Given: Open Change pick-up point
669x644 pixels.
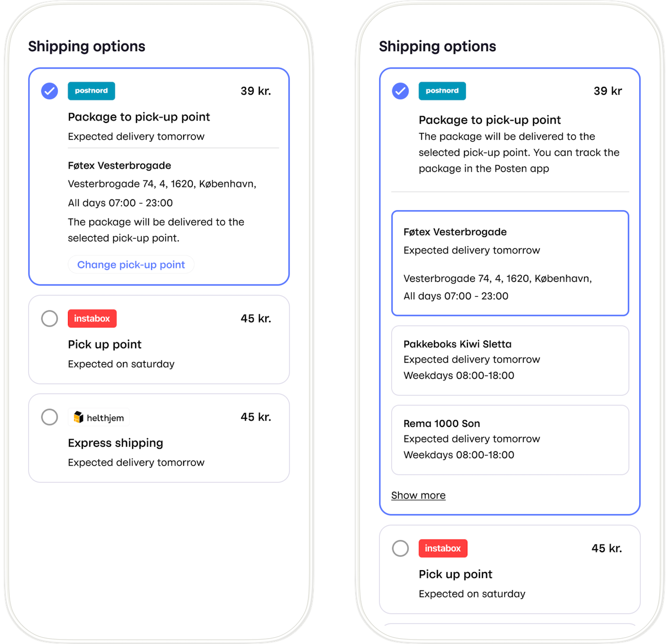Looking at the screenshot, I should pos(131,264).
